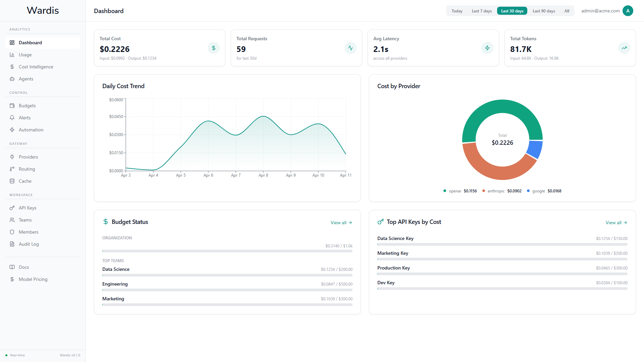Click the Organization budget progress bar

pos(227,251)
